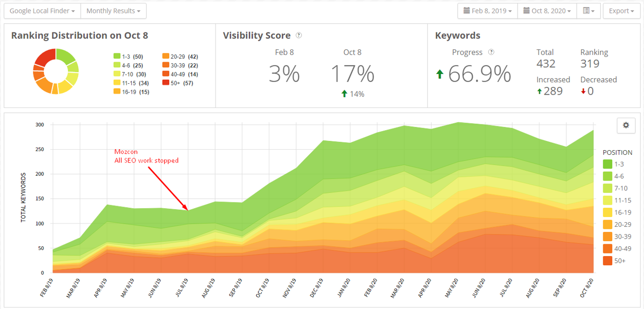Open the Google Local Finder dropdown

pyautogui.click(x=45, y=11)
